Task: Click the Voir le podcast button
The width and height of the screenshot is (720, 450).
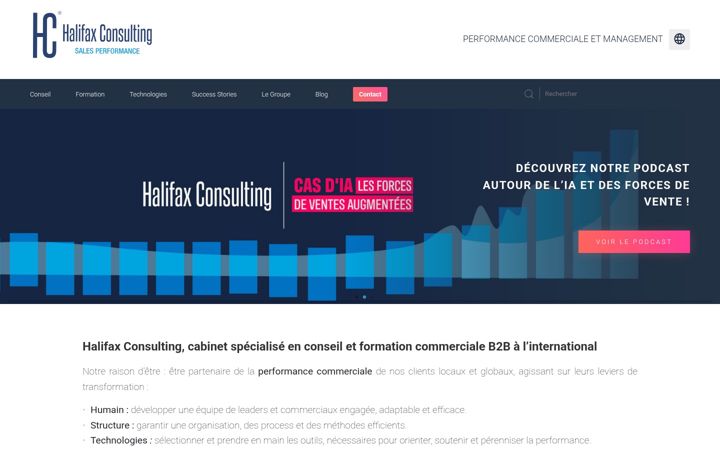Action: pos(634,242)
